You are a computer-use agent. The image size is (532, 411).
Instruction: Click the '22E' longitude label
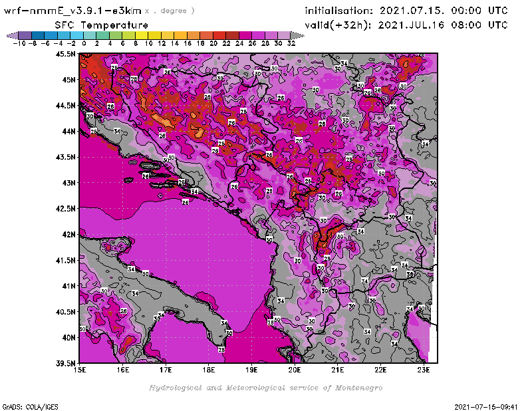point(380,370)
